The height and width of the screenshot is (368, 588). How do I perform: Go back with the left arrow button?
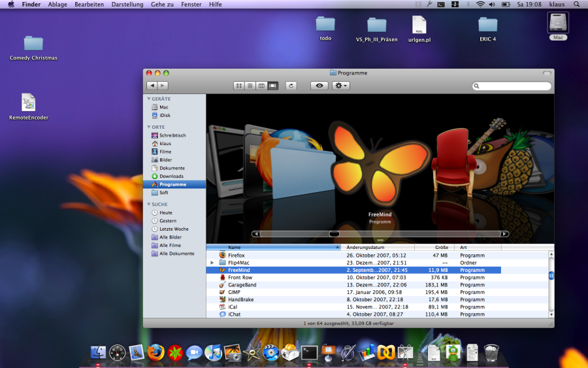[x=152, y=86]
